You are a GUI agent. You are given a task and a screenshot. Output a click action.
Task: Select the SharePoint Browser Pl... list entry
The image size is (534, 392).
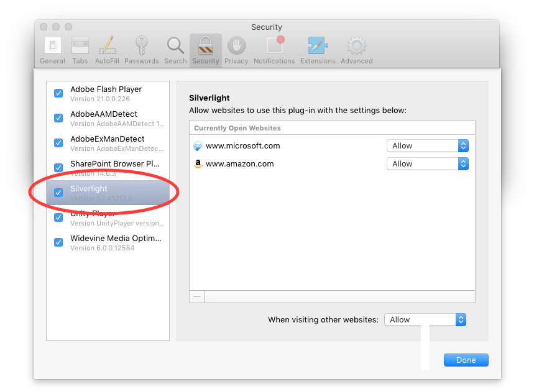tap(108, 168)
